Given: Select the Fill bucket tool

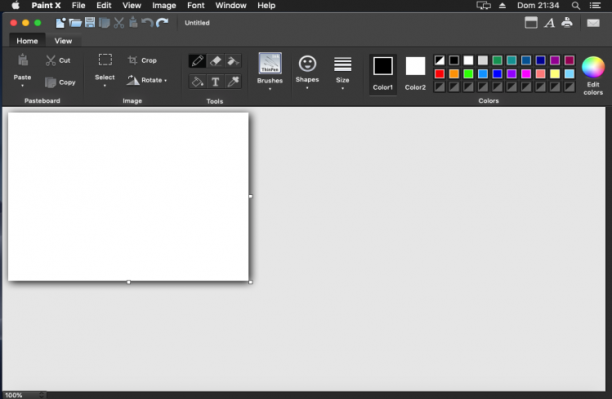Looking at the screenshot, I should coord(197,82).
